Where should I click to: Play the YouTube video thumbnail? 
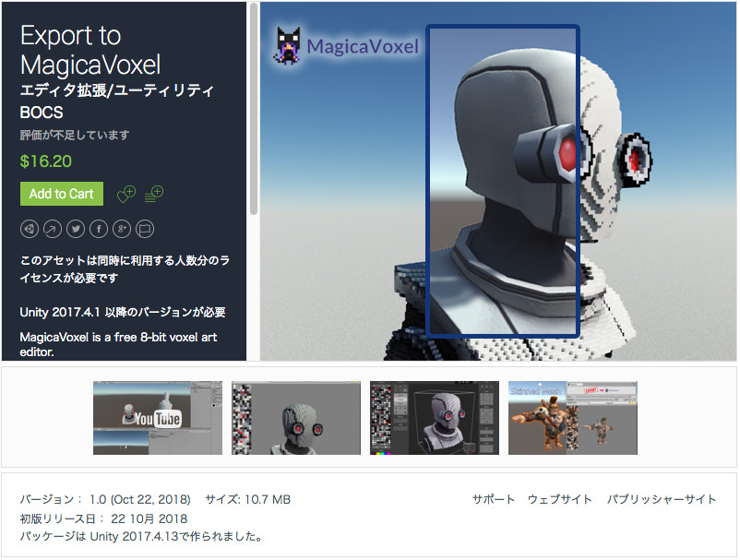158,418
